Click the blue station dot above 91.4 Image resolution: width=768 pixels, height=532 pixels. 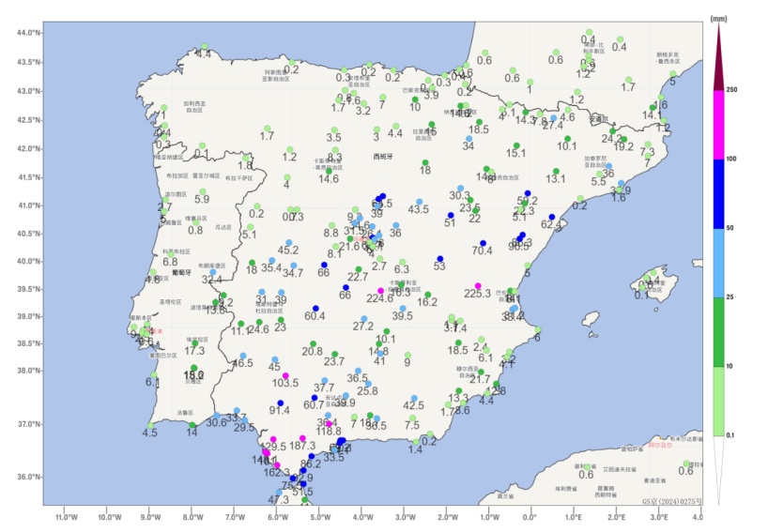(x=280, y=403)
